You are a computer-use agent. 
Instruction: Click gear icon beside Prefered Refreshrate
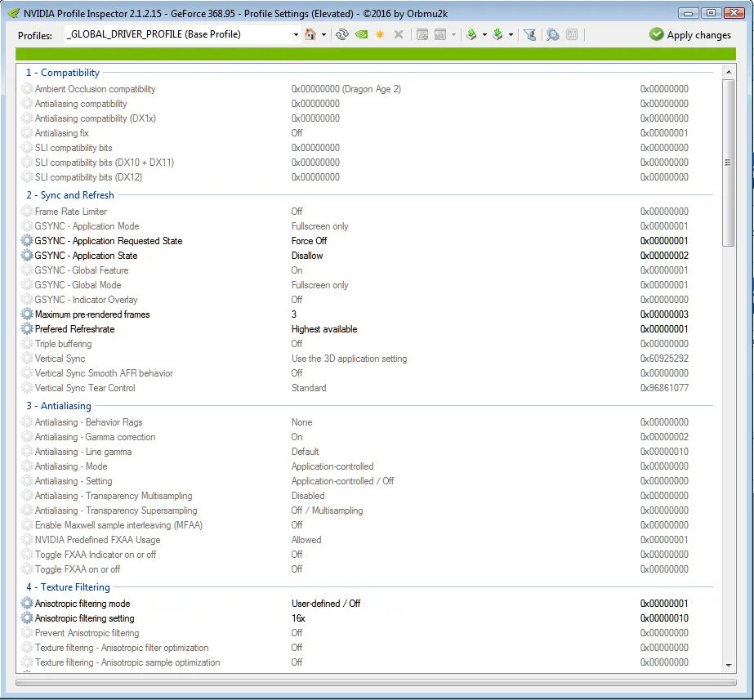[x=27, y=329]
